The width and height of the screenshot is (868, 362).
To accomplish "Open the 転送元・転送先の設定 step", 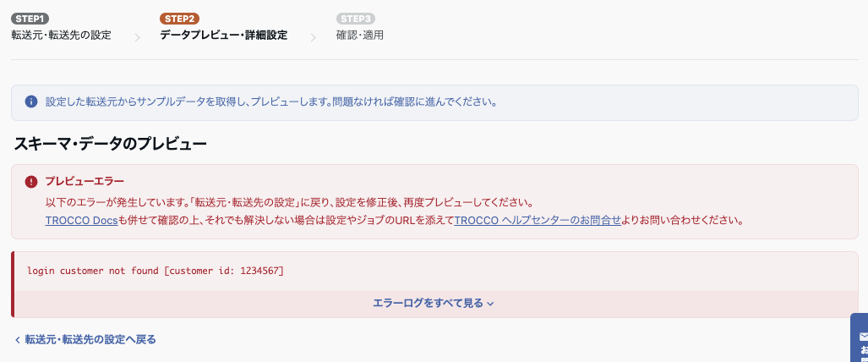I will [61, 36].
